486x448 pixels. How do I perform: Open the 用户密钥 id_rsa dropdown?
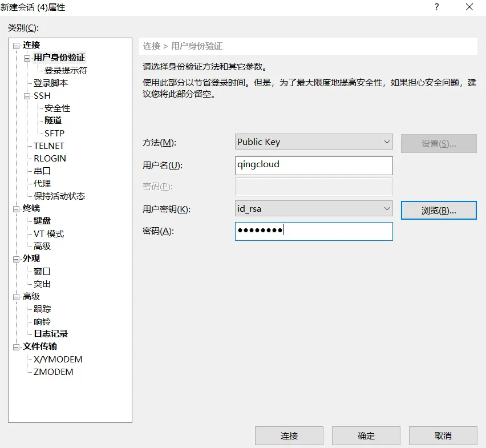[314, 208]
